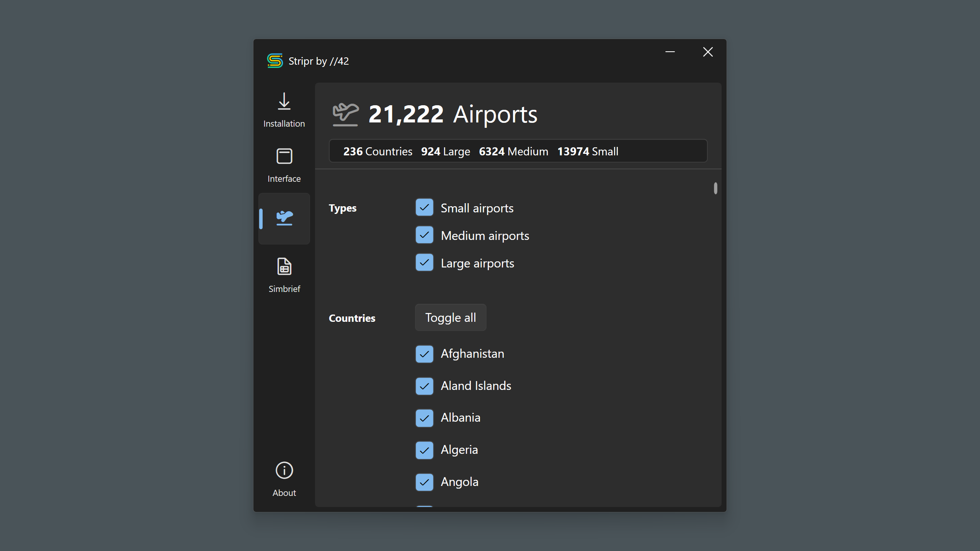Toggle the Aland Islands checkbox

[424, 386]
